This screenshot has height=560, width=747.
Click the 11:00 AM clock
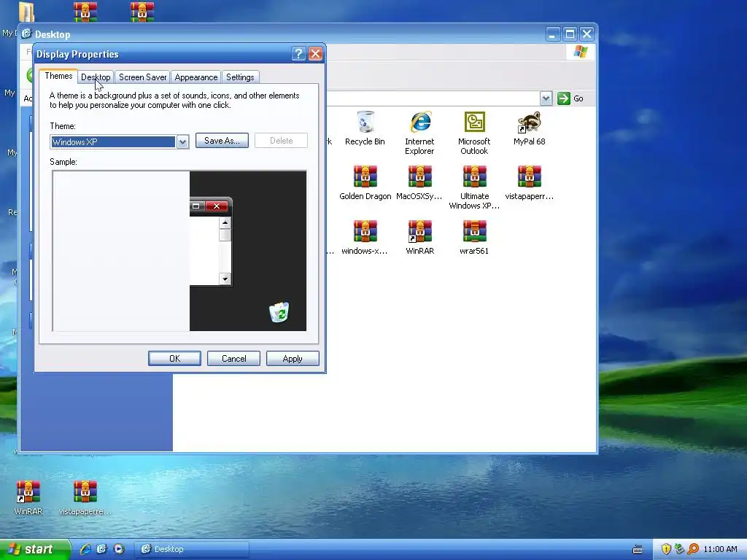click(720, 549)
